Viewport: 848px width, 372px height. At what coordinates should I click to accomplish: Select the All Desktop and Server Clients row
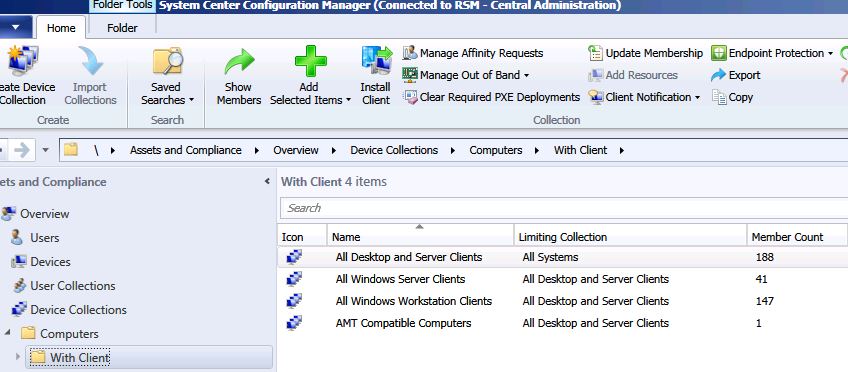pos(562,257)
